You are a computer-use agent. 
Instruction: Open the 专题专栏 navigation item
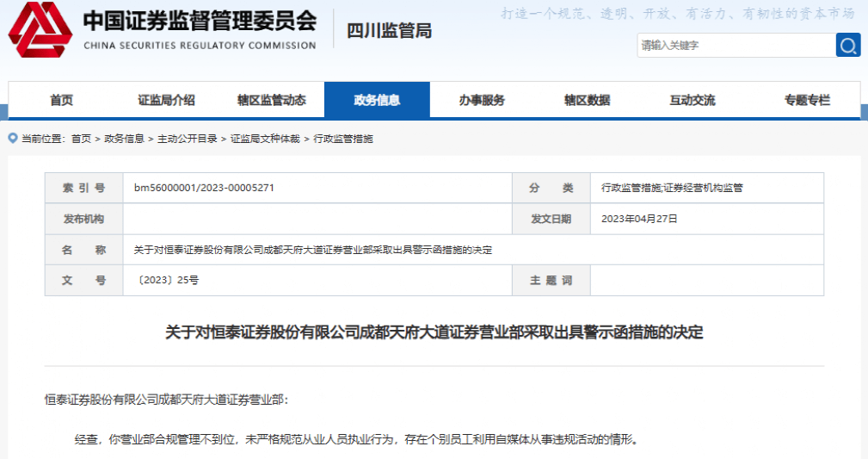tap(807, 100)
